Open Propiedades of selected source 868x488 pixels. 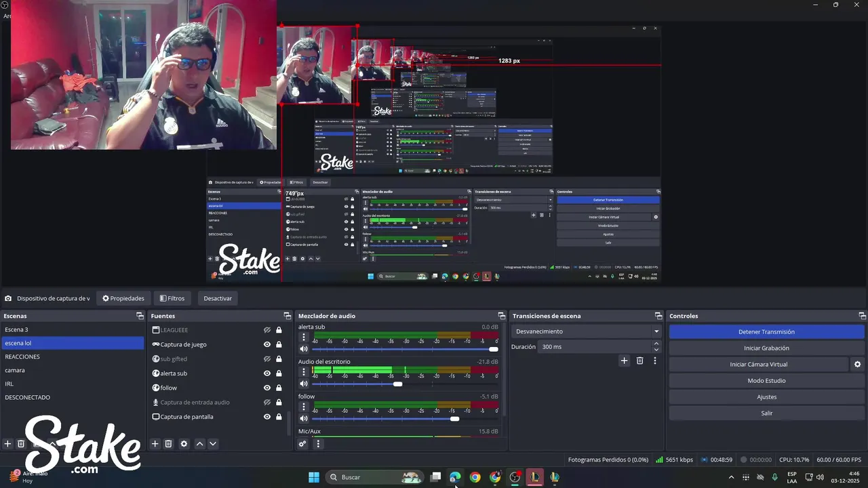123,298
